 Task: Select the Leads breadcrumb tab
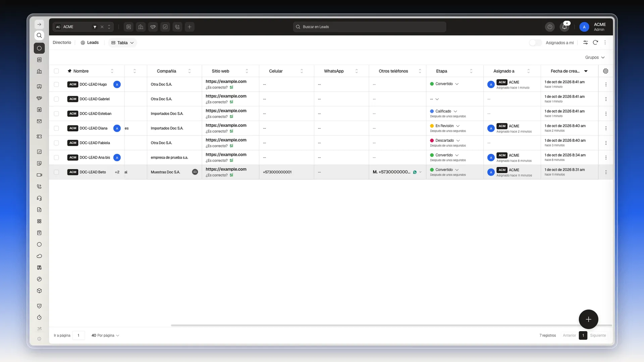click(x=90, y=43)
